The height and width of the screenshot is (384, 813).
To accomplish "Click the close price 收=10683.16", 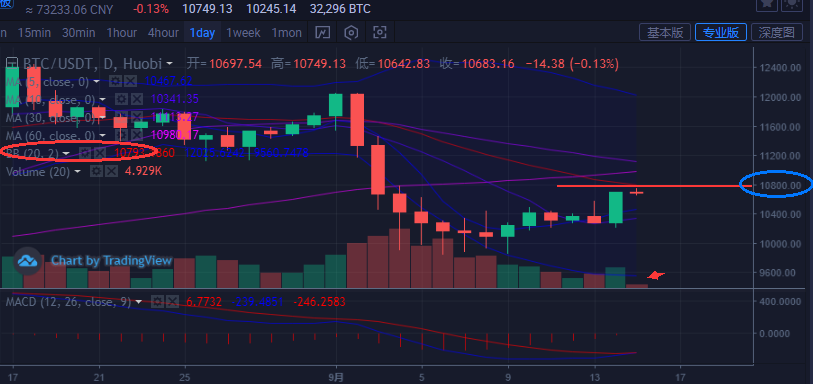I will pyautogui.click(x=477, y=64).
